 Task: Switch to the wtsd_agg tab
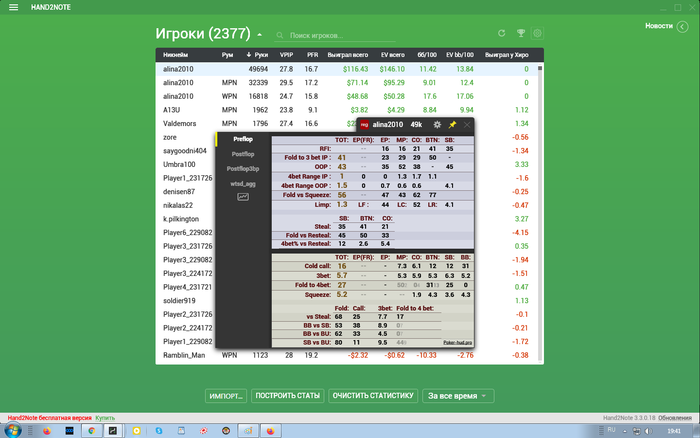coord(243,184)
